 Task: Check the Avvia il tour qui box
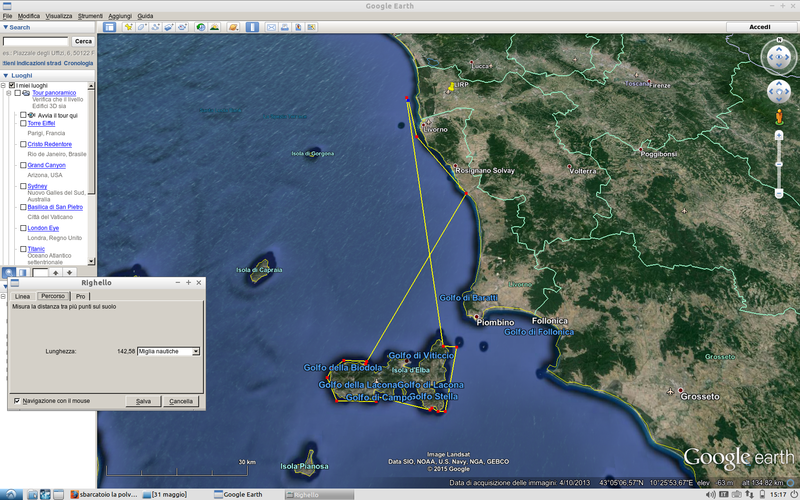[x=23, y=115]
